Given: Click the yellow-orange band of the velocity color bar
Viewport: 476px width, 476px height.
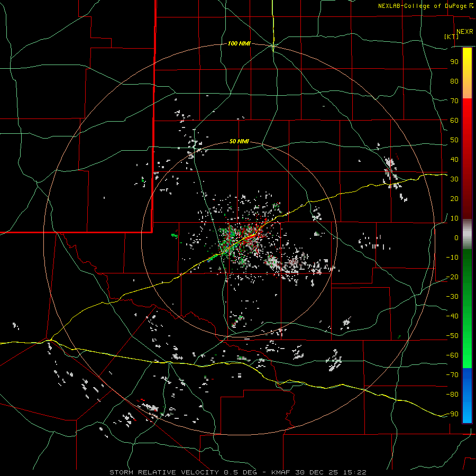Looking at the screenshot, I should click(x=467, y=73).
